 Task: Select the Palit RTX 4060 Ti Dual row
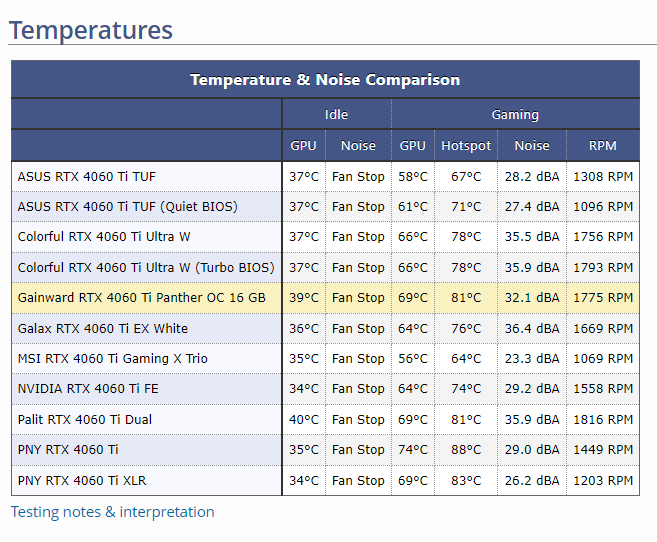pyautogui.click(x=85, y=420)
